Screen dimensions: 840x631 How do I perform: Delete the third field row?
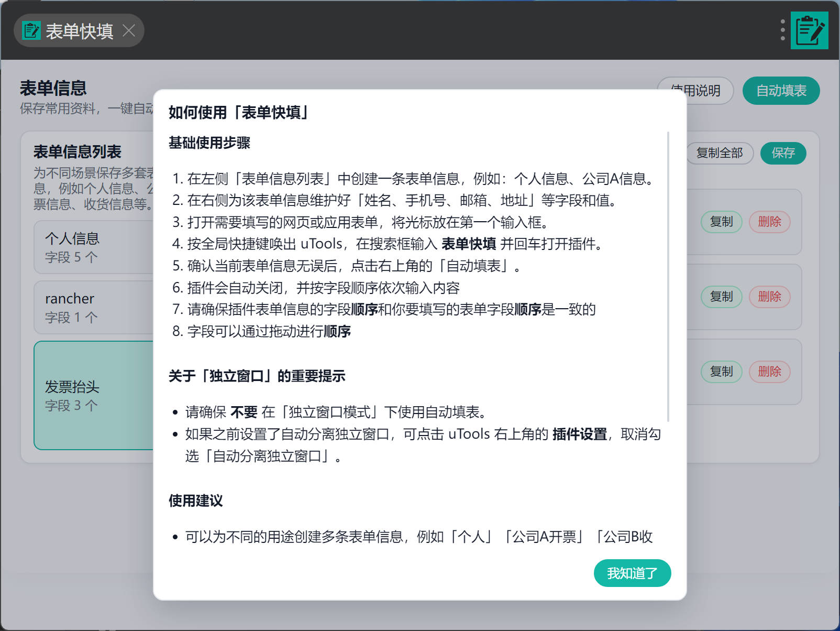(769, 372)
